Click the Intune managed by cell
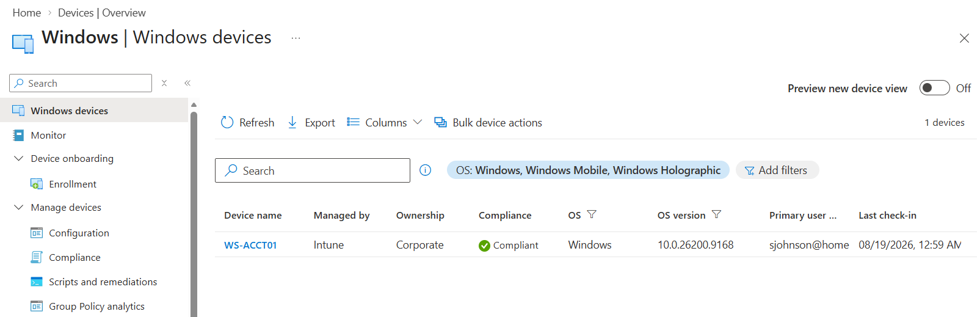Image resolution: width=980 pixels, height=317 pixels. 328,245
